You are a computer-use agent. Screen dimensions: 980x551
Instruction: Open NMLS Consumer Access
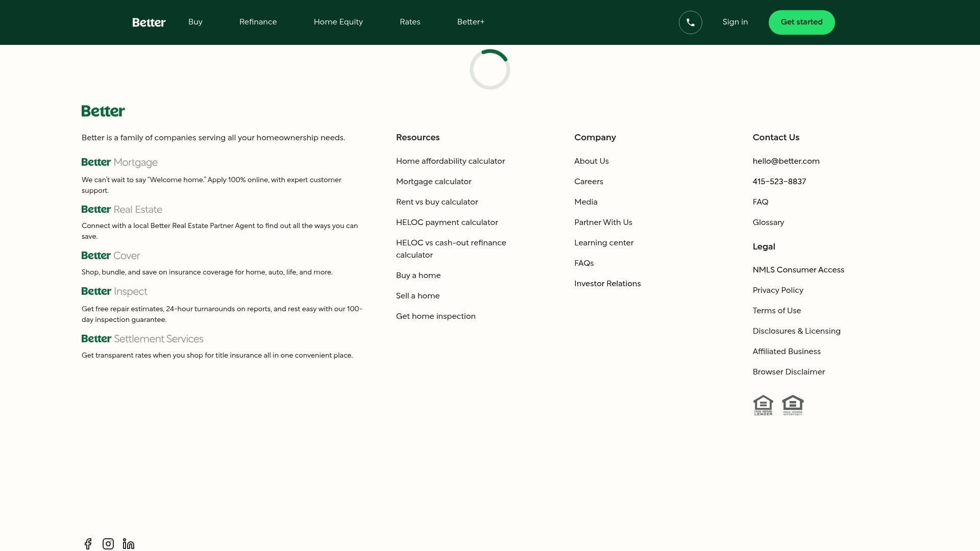click(798, 270)
